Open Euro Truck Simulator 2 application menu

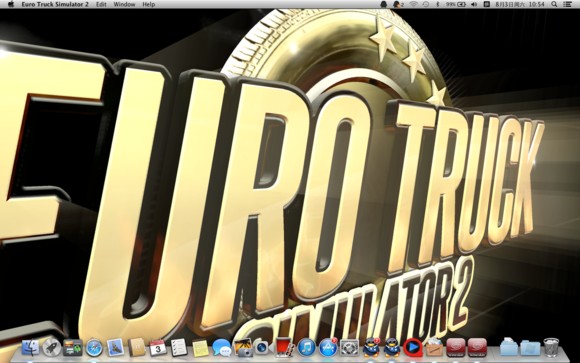55,4
